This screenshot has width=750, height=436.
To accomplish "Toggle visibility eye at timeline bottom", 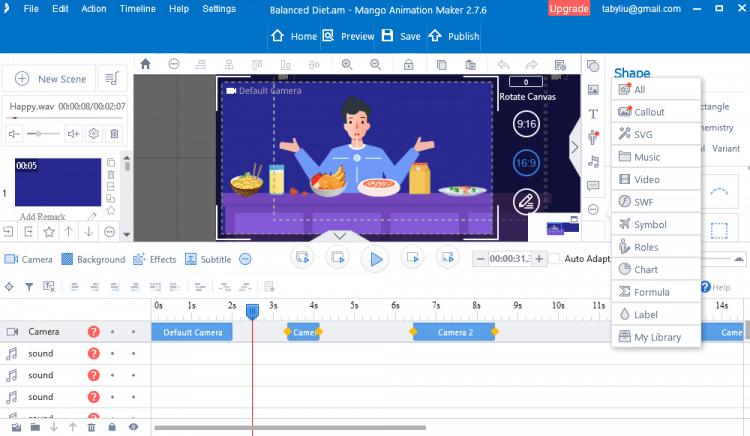I will coord(133,427).
